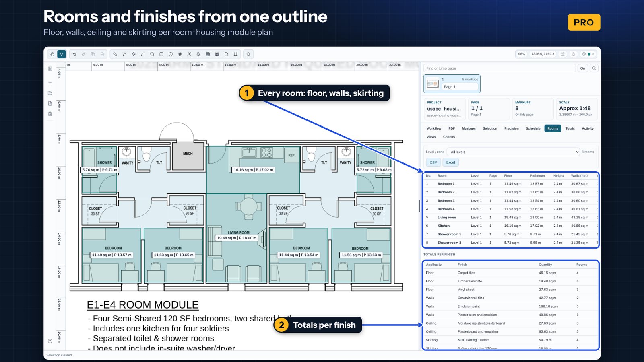Click the Bedroom 3 row in rooms table
Viewport: 644px width, 362px height.
pos(510,201)
